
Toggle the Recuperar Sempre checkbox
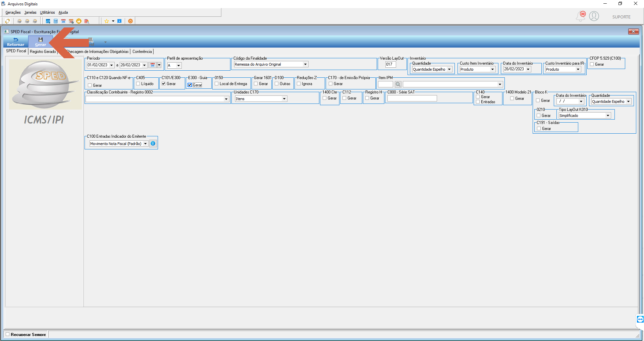tap(8, 334)
